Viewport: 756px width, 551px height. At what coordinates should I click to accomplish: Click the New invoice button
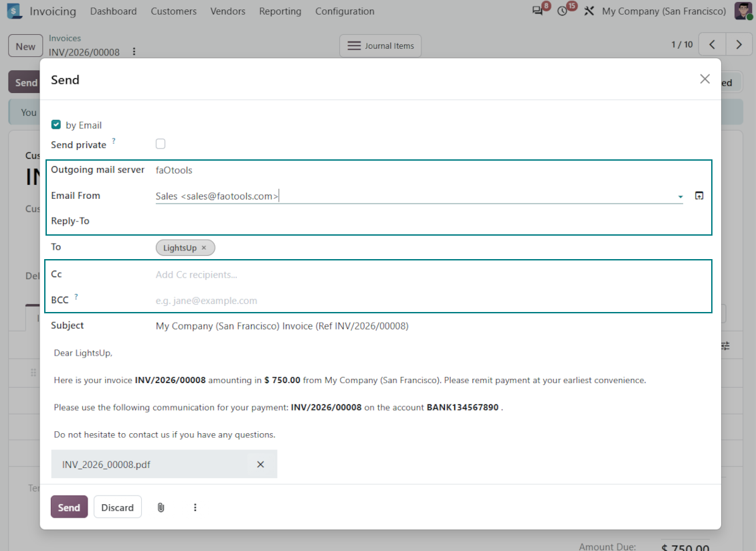[25, 46]
